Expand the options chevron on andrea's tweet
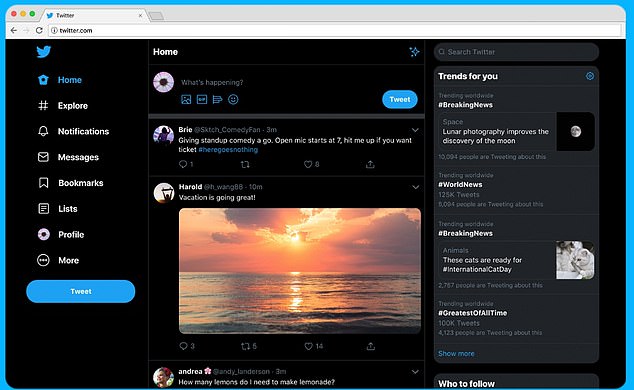Image resolution: width=634 pixels, height=390 pixels. 415,372
